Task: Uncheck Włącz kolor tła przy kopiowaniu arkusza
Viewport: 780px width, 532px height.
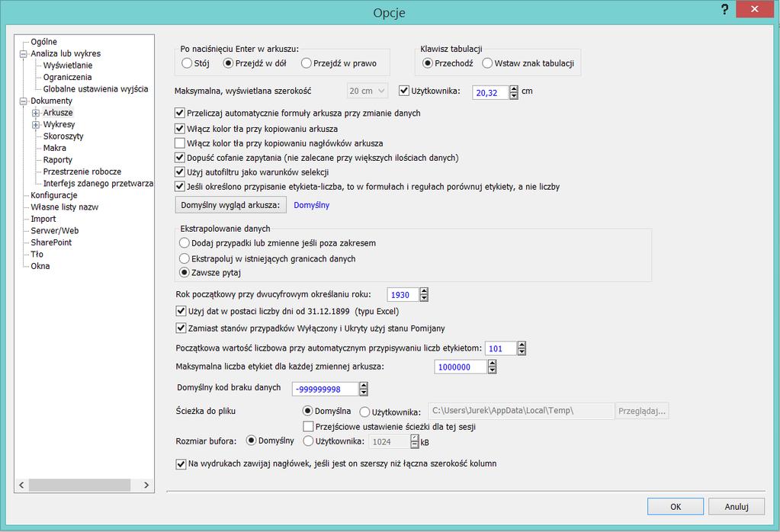Action: [180, 129]
